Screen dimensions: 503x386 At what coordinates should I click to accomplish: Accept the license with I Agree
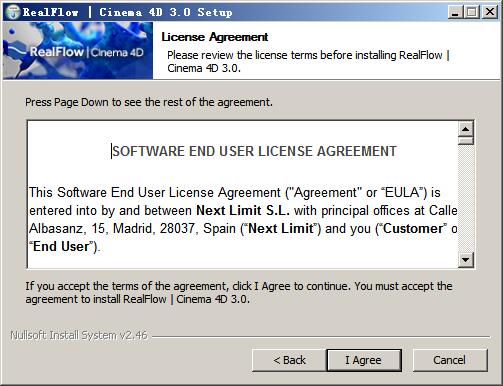point(364,360)
